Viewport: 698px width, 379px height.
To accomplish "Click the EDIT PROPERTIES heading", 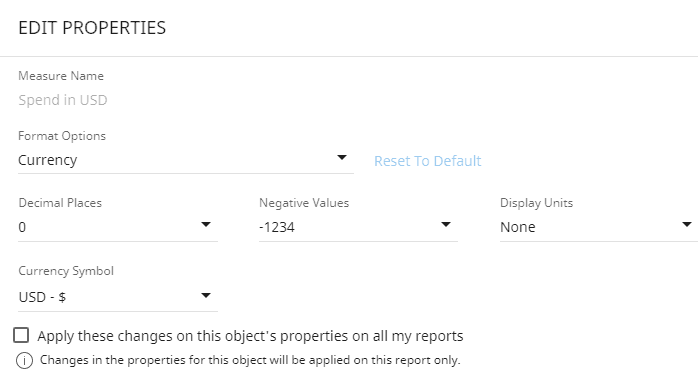I will tap(92, 28).
